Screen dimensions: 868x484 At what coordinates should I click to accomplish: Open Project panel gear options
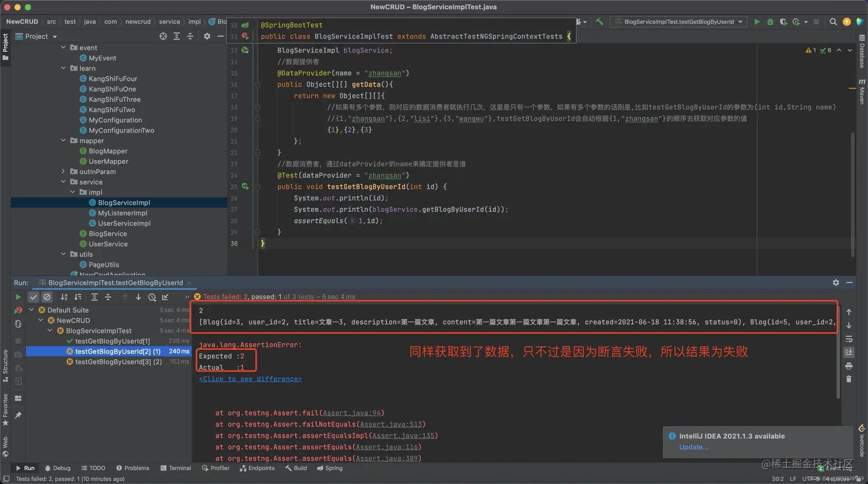coord(207,36)
